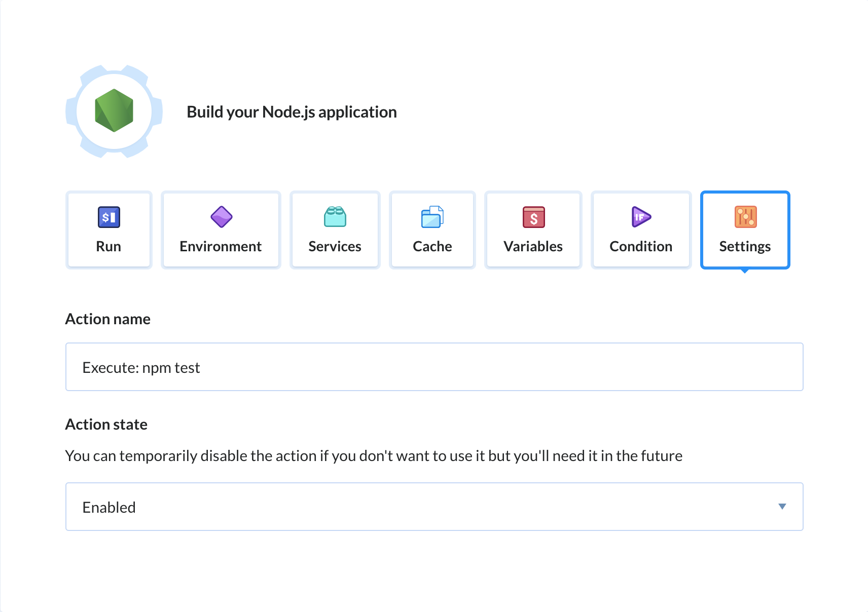Click the teal Services icon
This screenshot has height=612, width=868.
[x=335, y=217]
